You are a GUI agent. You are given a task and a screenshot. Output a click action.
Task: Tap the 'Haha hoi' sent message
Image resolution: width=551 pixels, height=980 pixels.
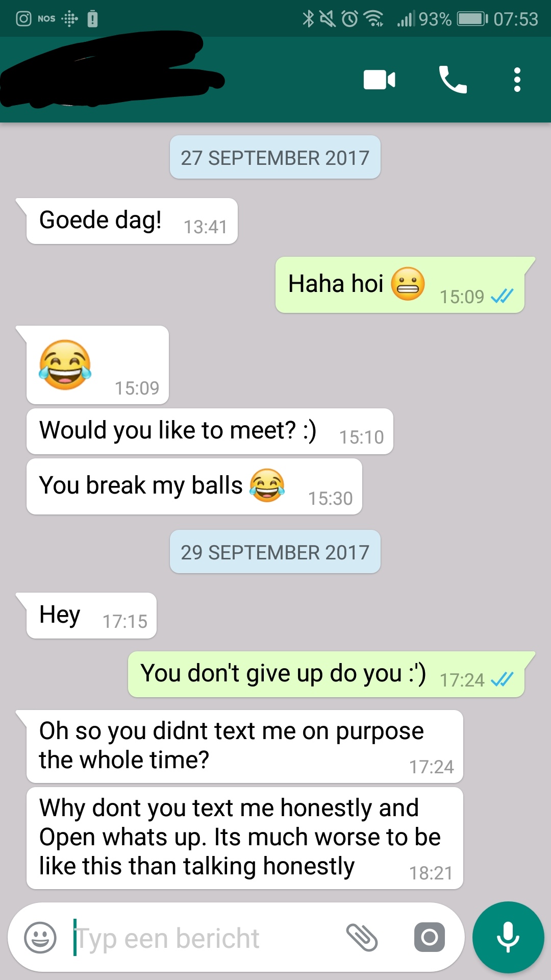point(401,285)
